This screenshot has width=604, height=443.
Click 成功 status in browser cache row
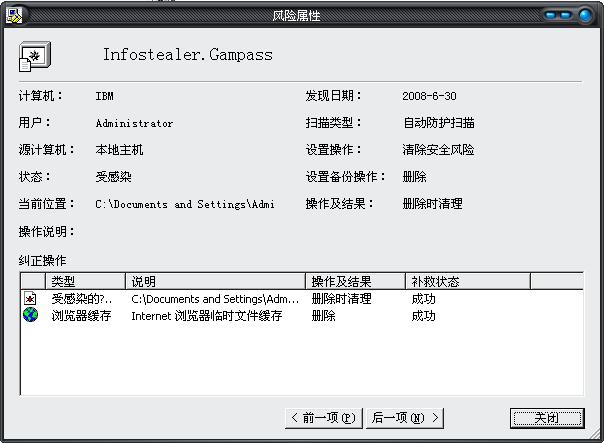point(423,316)
